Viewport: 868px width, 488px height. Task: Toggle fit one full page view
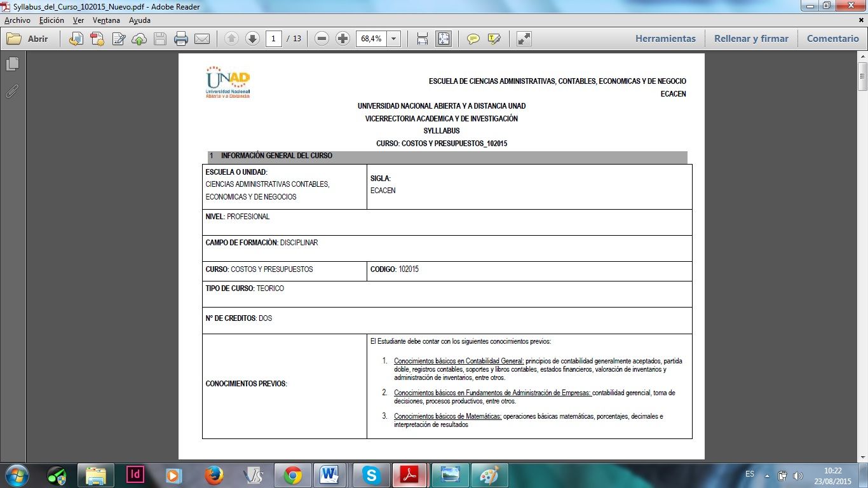[443, 39]
